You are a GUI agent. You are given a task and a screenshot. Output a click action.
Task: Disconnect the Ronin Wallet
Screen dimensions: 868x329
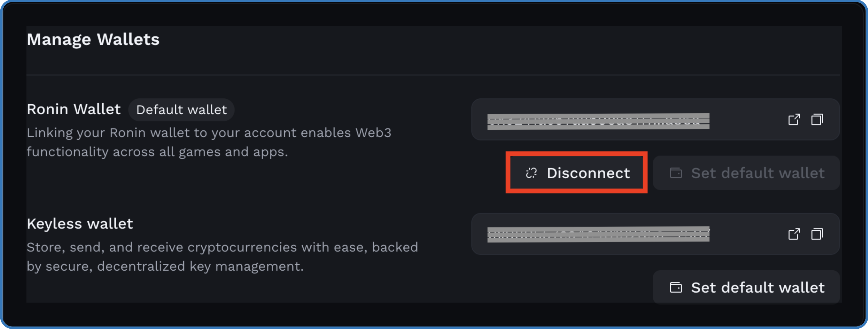pyautogui.click(x=576, y=173)
